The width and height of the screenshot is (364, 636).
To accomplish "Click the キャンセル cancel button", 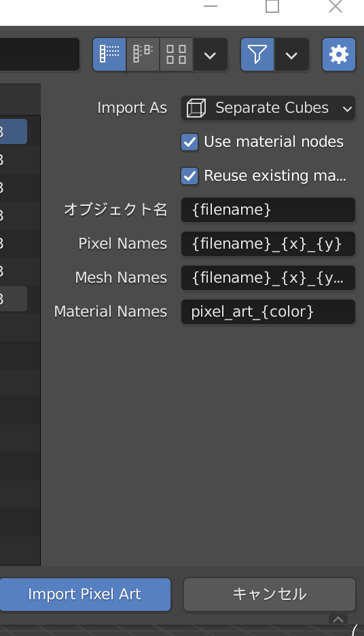I will [x=270, y=595].
